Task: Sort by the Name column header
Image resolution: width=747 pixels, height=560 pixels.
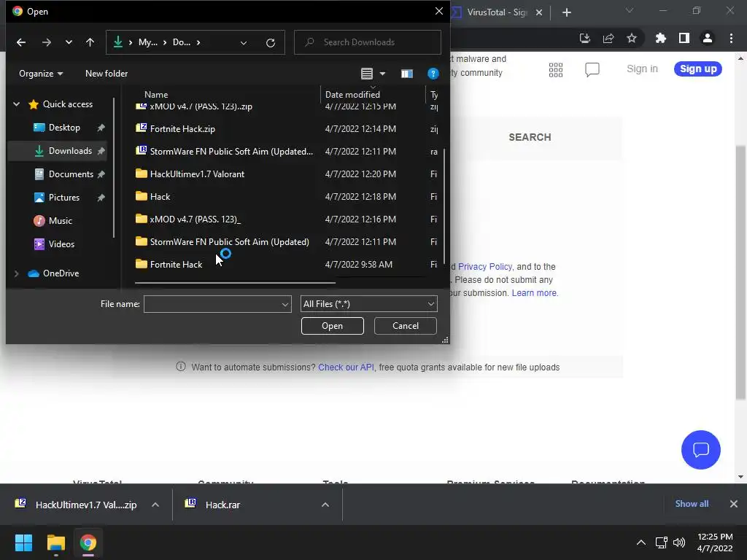Action: click(x=156, y=94)
